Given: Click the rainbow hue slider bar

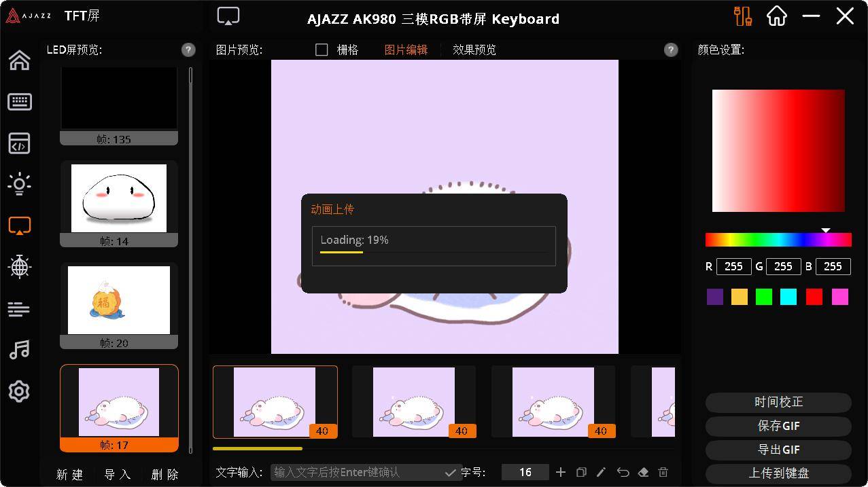Looking at the screenshot, I should click(x=778, y=239).
